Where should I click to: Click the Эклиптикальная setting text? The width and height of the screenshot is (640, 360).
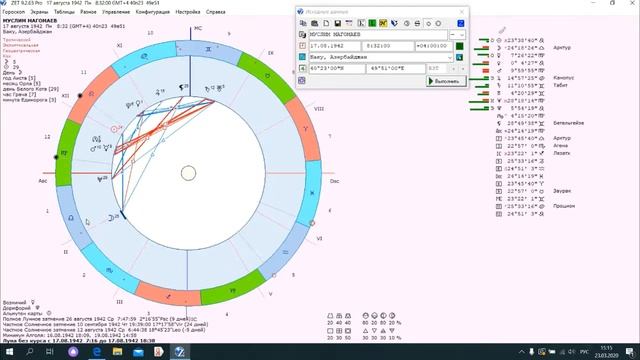point(20,45)
